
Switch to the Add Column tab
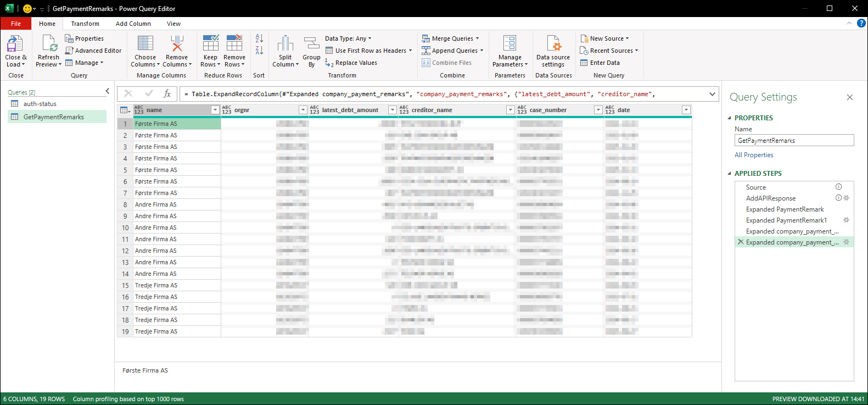(133, 24)
